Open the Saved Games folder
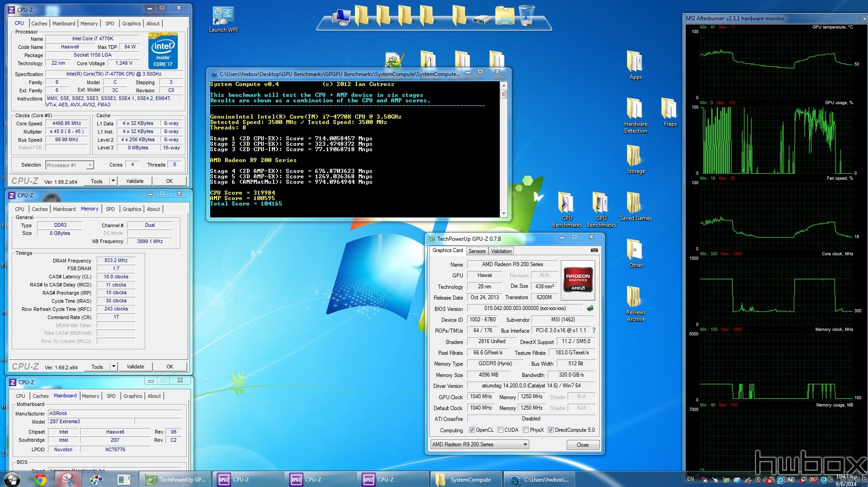 pyautogui.click(x=636, y=206)
